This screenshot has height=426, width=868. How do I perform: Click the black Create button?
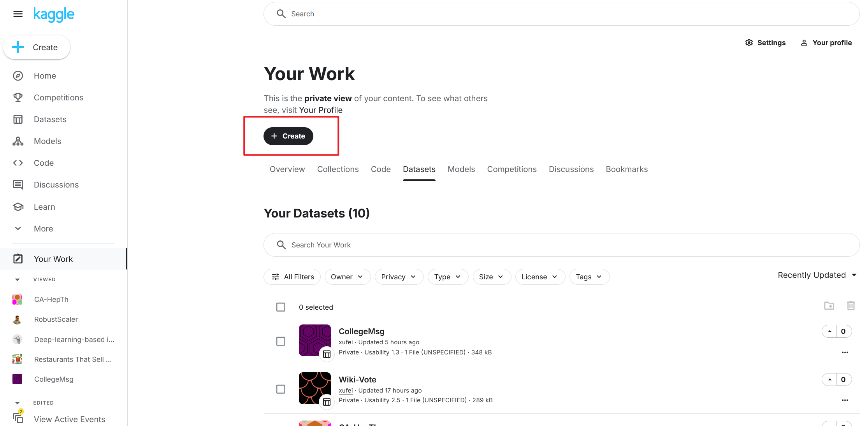click(x=288, y=136)
